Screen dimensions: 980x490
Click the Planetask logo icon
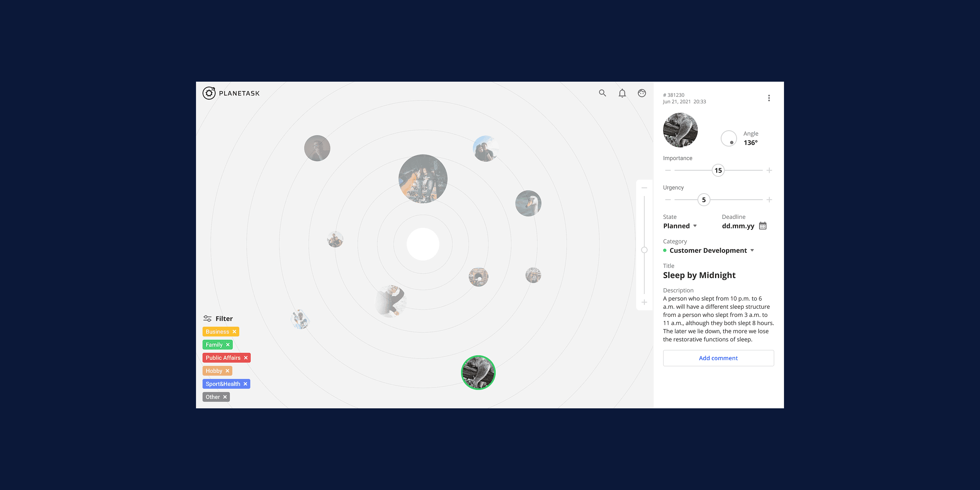(x=209, y=93)
